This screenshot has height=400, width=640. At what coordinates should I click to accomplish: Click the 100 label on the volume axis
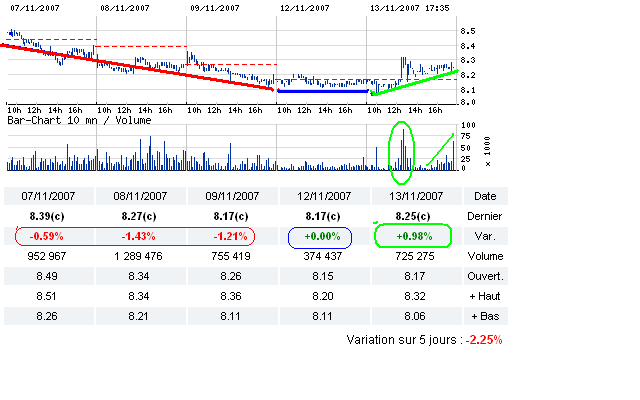[x=468, y=125]
